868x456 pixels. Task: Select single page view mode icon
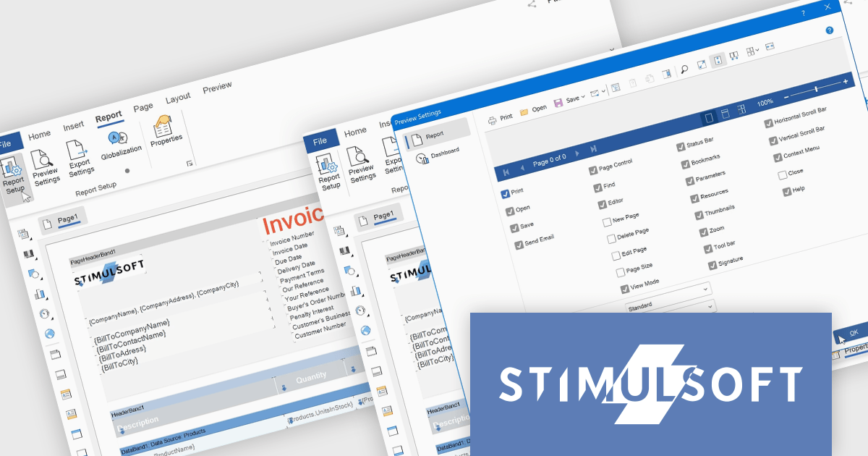pyautogui.click(x=709, y=118)
